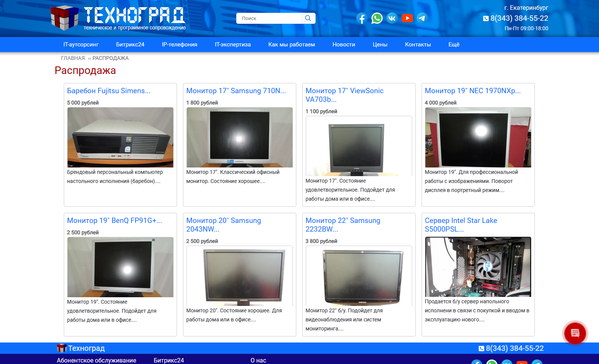Image resolution: width=599 pixels, height=364 pixels.
Task: Open the YouTube channel icon in header
Action: (x=407, y=18)
